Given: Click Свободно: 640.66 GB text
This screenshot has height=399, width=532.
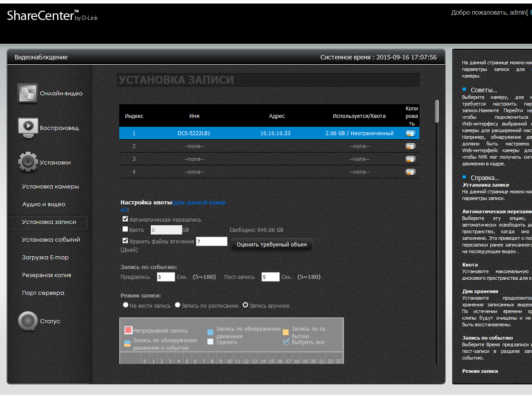Looking at the screenshot, I should point(256,230).
